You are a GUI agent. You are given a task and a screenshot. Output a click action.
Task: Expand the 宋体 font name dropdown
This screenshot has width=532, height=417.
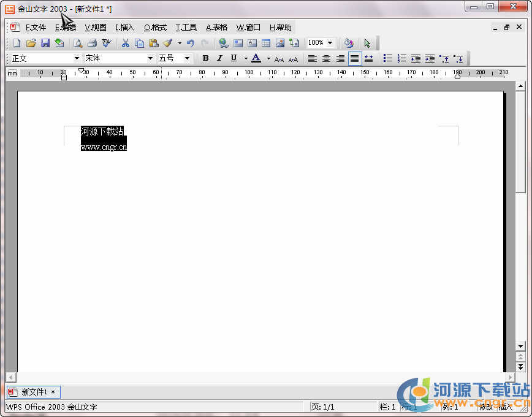coord(150,58)
